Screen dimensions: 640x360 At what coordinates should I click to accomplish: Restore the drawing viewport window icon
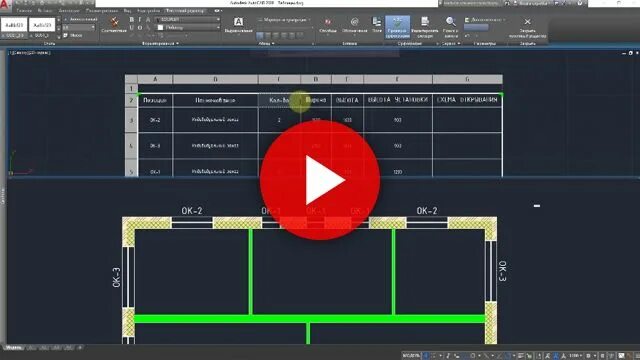pyautogui.click(x=631, y=53)
